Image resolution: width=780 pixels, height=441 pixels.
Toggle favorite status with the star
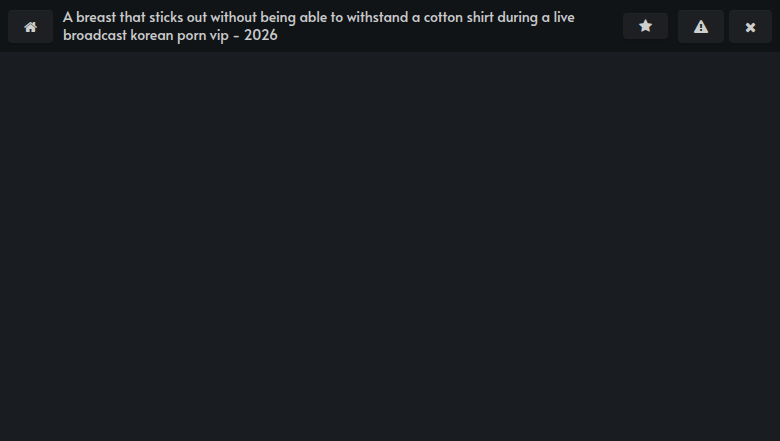[645, 27]
